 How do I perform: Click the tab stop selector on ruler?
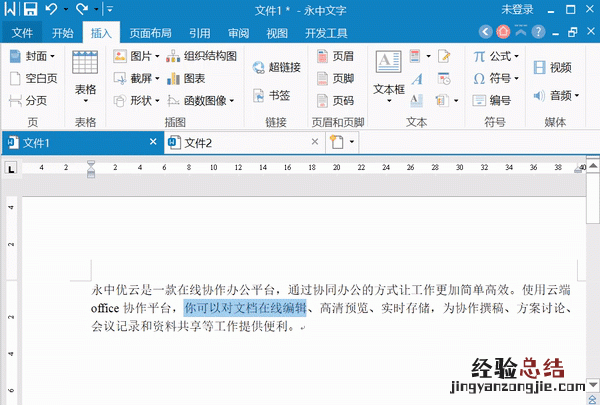pyautogui.click(x=10, y=167)
